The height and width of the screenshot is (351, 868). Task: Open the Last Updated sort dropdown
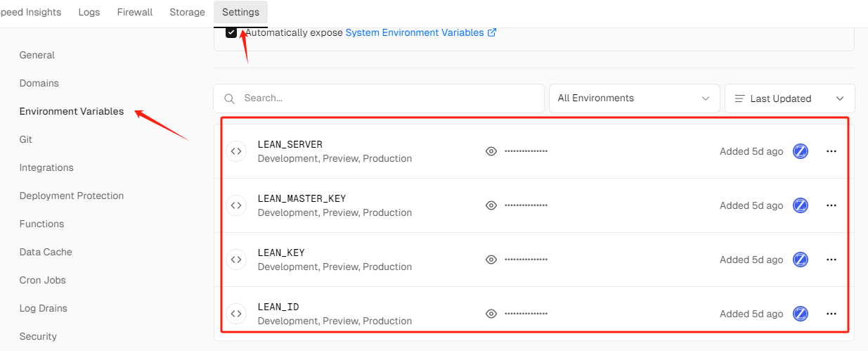click(789, 98)
